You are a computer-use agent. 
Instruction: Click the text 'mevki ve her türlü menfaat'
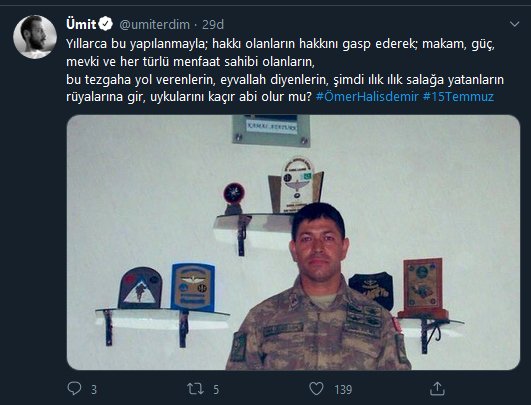click(144, 62)
